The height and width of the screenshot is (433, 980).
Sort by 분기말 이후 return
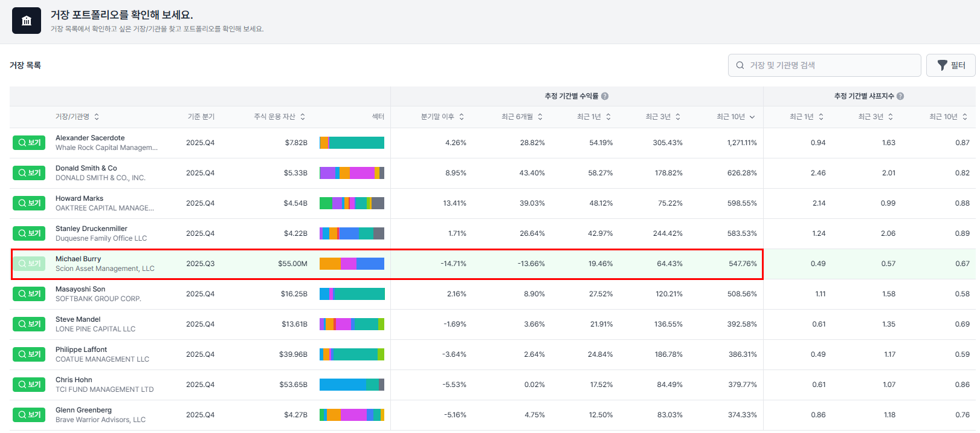pos(443,117)
